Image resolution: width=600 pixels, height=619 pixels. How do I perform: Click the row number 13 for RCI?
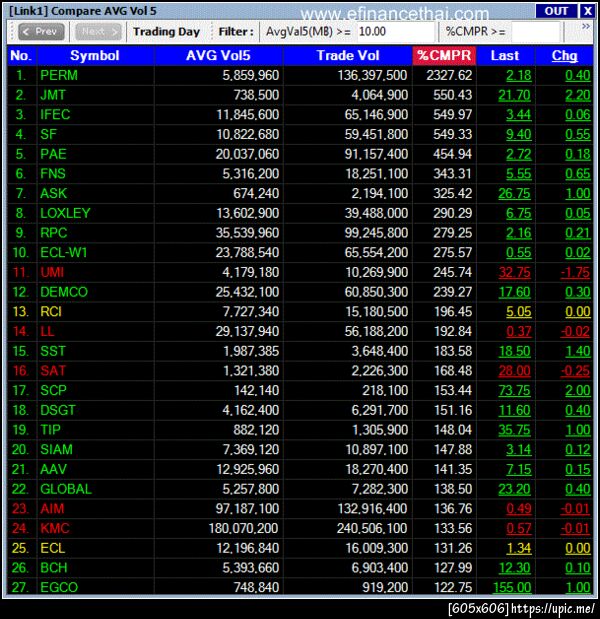21,312
